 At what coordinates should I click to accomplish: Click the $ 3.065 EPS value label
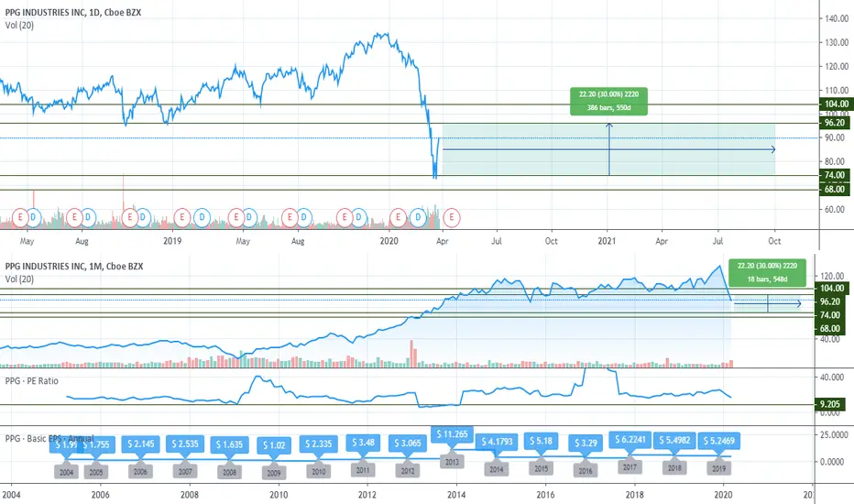[x=408, y=443]
